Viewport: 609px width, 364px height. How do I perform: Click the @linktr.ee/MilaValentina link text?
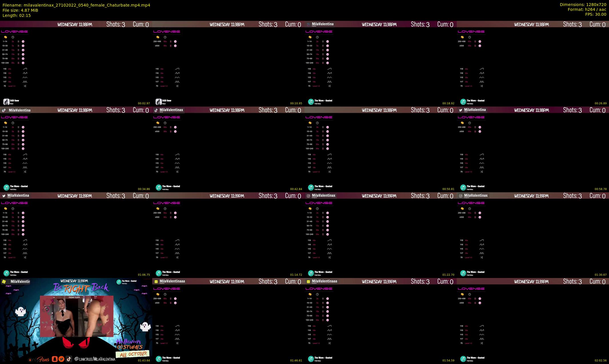pos(95,359)
